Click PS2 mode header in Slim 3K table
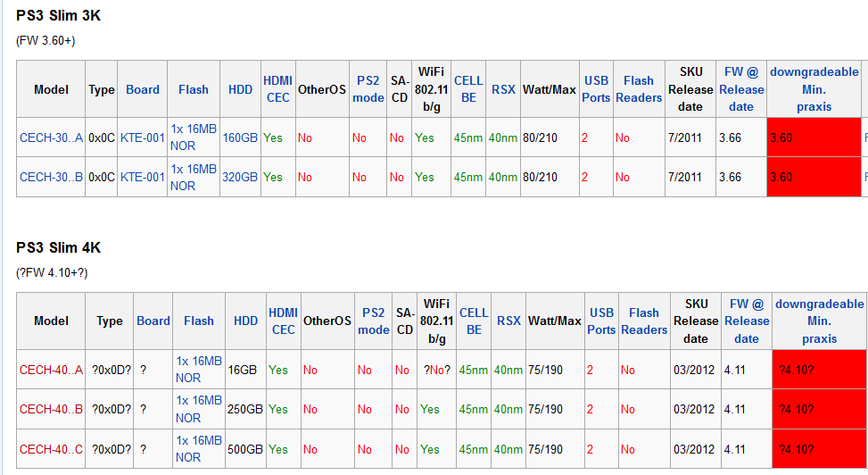 click(x=368, y=89)
